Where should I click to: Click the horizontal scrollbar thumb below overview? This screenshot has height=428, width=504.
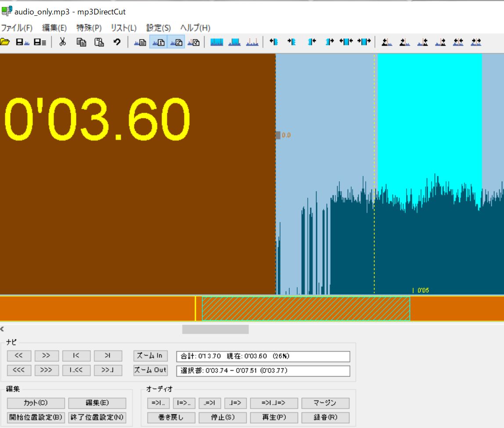pyautogui.click(x=215, y=329)
